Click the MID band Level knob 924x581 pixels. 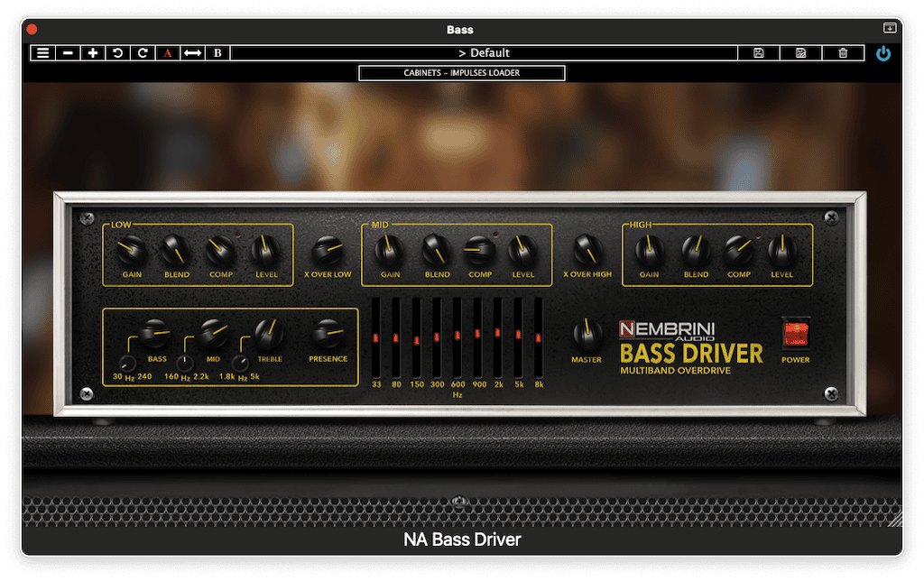tap(522, 251)
